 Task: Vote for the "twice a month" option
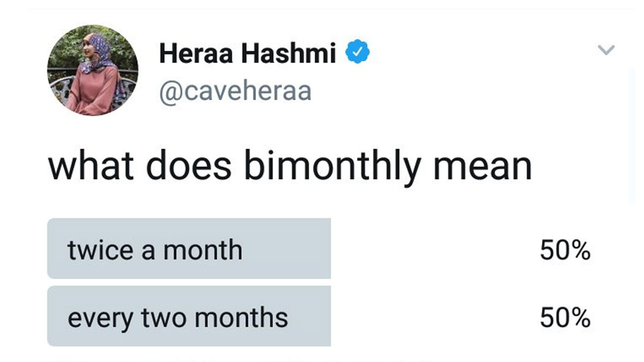pyautogui.click(x=189, y=249)
